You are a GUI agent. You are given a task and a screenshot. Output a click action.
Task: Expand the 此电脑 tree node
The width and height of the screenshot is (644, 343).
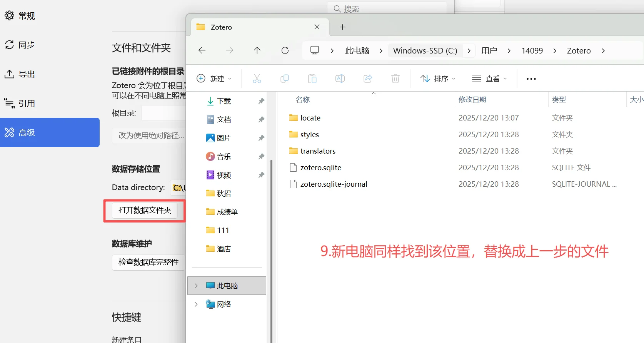click(x=196, y=286)
